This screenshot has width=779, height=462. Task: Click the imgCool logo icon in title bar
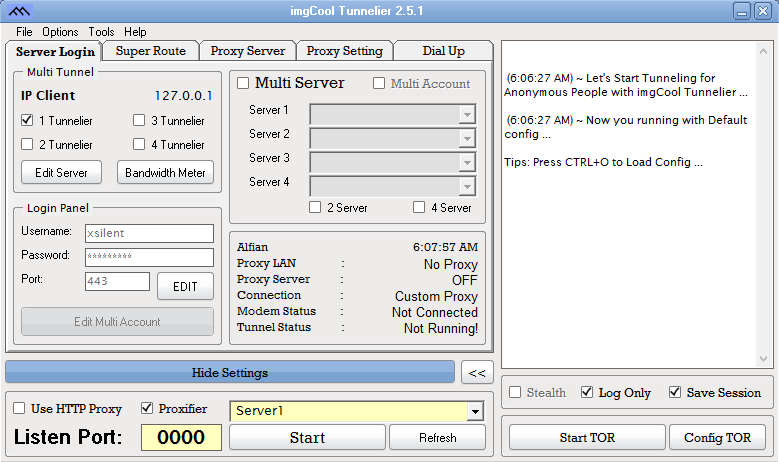(x=19, y=11)
